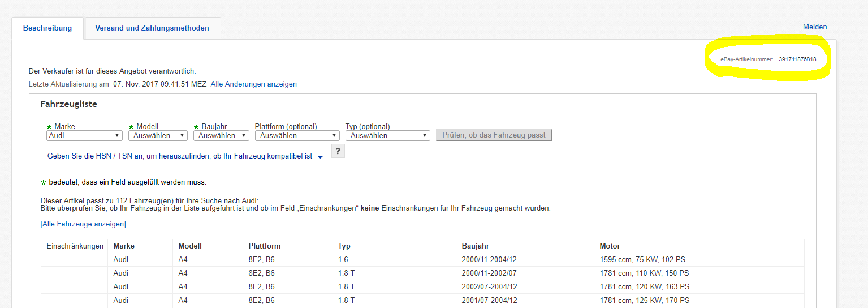This screenshot has width=868, height=308.
Task: Select the '1595 ccm, 75 KW, 102 PS' cell
Action: pos(642,260)
